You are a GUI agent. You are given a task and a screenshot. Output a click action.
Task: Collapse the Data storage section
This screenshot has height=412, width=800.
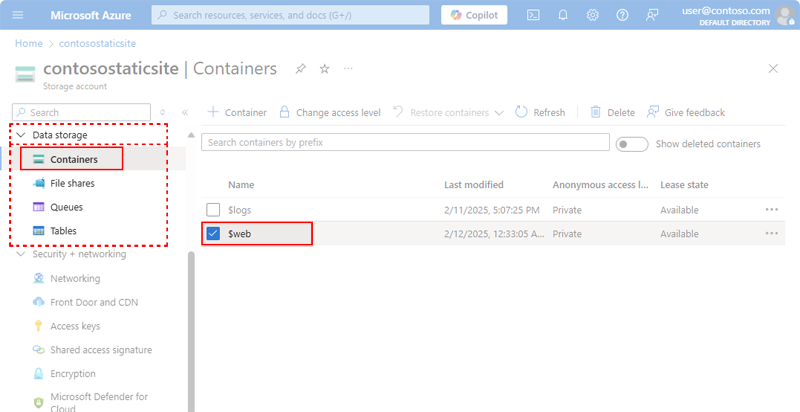[21, 135]
